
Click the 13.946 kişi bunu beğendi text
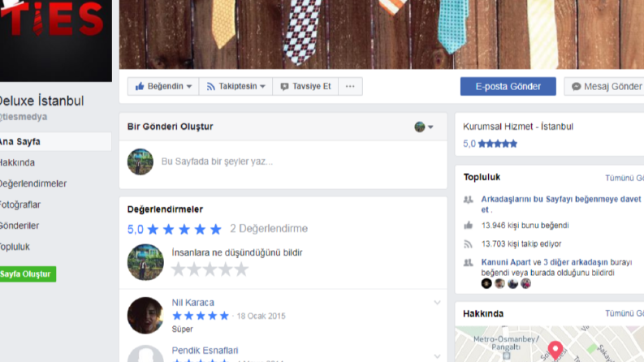[x=525, y=226]
